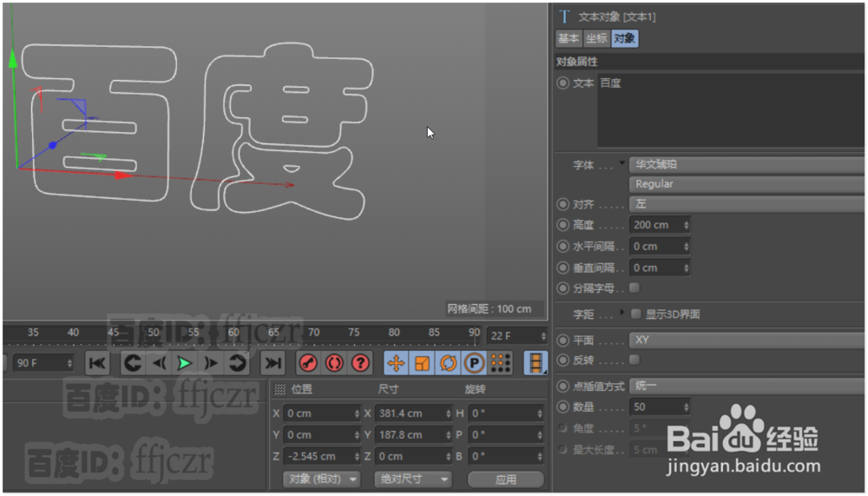Click timeline ruler at frame 40
The height and width of the screenshot is (496, 868).
tap(73, 333)
